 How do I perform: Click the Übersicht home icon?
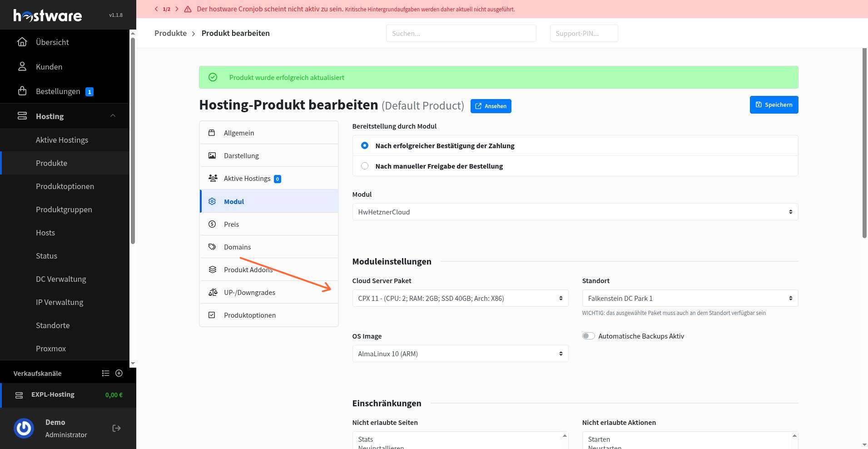pos(22,42)
